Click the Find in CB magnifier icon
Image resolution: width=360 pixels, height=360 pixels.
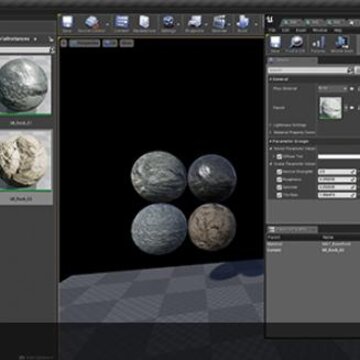(x=296, y=42)
